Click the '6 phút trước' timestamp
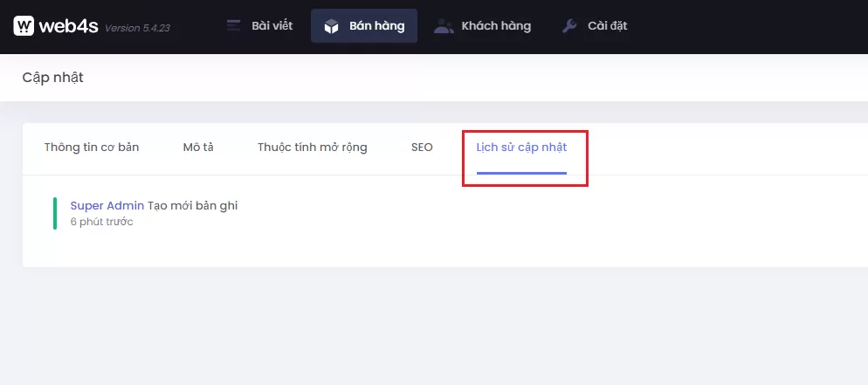 point(101,222)
